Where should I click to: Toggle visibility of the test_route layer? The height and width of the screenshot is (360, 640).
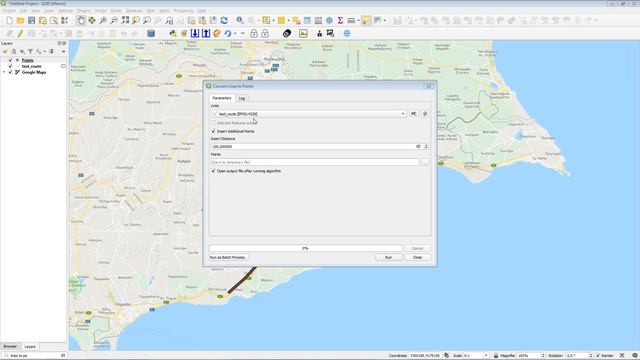click(10, 66)
